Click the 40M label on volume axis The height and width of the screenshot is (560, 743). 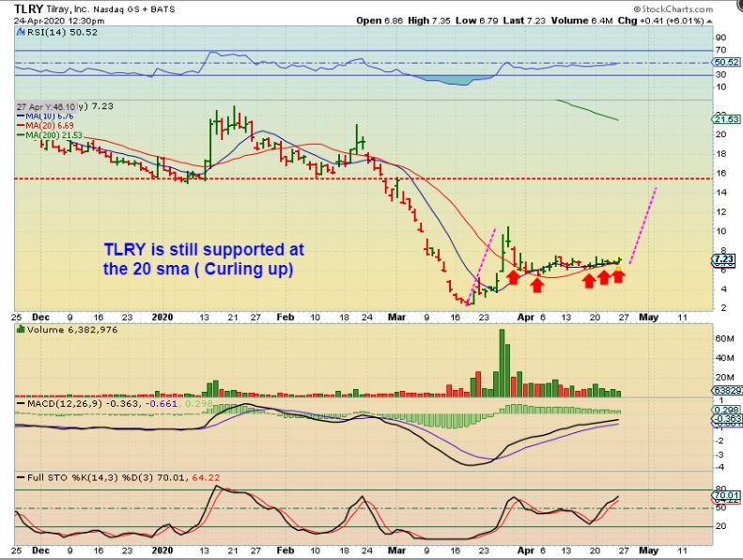(724, 358)
